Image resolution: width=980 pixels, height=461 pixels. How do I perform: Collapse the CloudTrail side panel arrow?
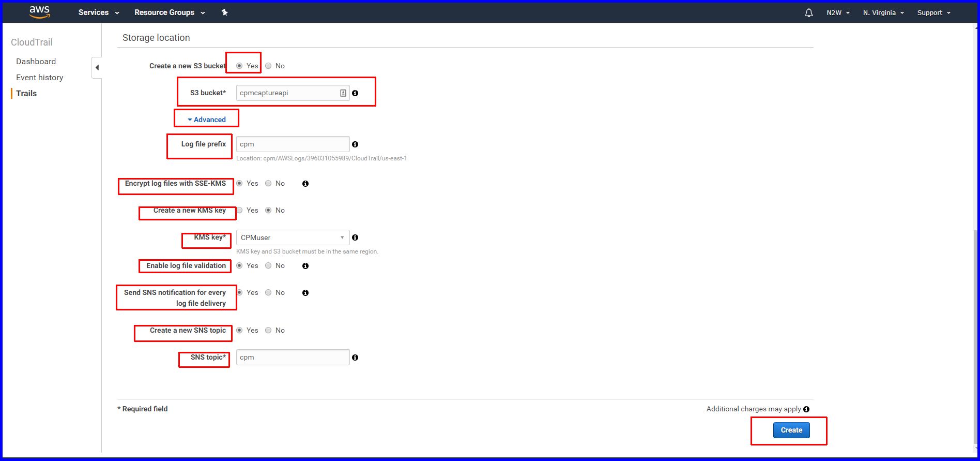(97, 67)
